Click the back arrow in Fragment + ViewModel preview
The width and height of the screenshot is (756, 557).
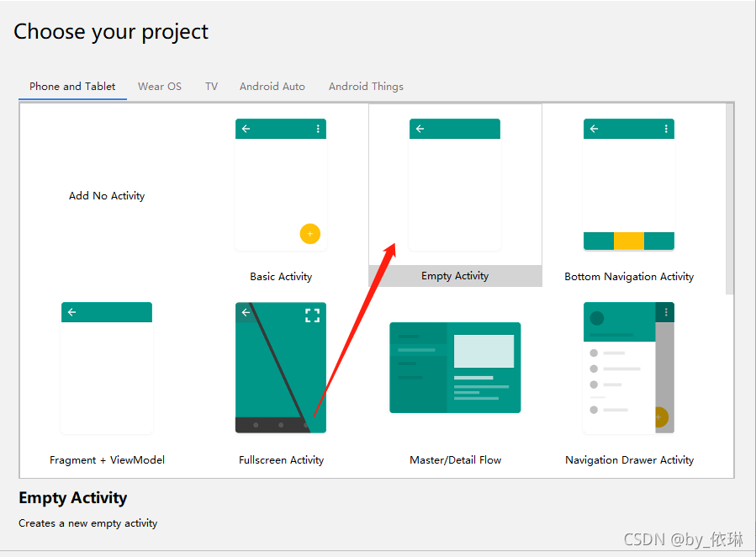(72, 312)
